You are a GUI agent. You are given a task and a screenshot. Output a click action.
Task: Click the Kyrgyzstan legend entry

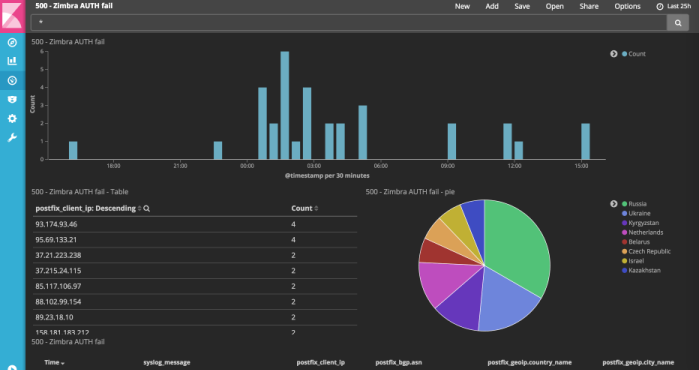pyautogui.click(x=641, y=223)
